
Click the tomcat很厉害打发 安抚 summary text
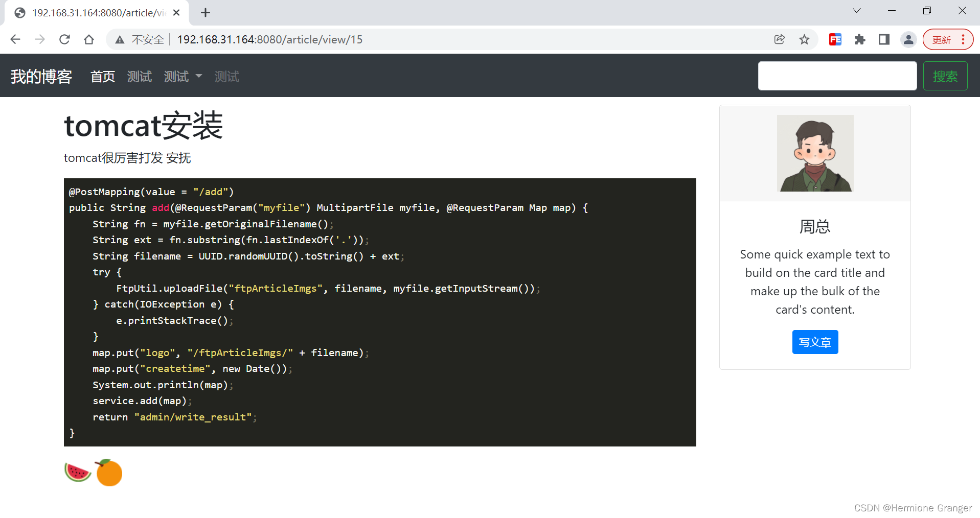[127, 158]
